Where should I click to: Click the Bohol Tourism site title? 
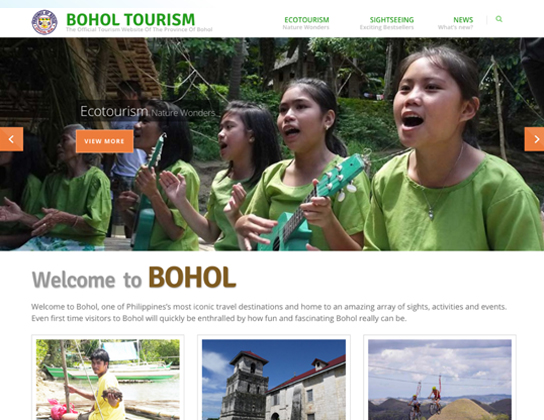(x=130, y=19)
